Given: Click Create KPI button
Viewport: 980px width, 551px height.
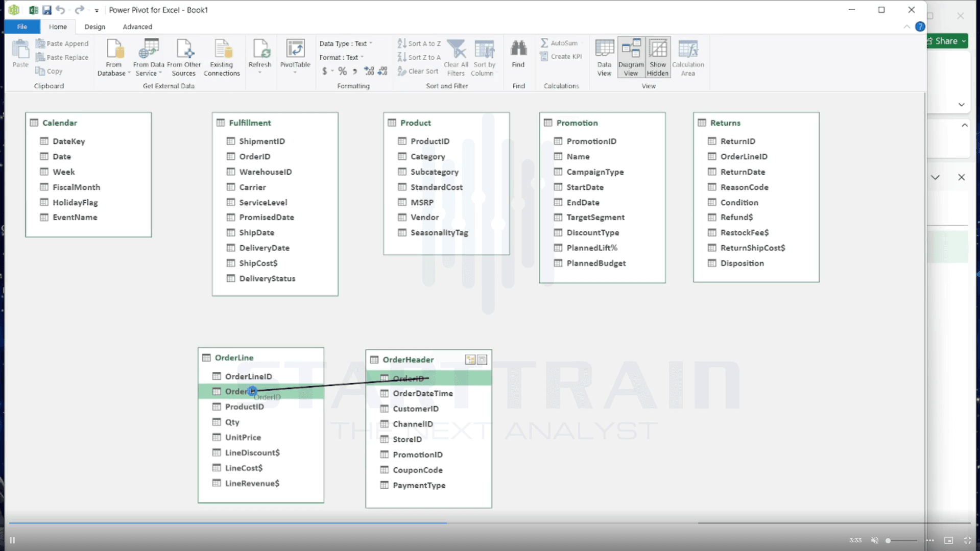Looking at the screenshot, I should click(x=561, y=56).
